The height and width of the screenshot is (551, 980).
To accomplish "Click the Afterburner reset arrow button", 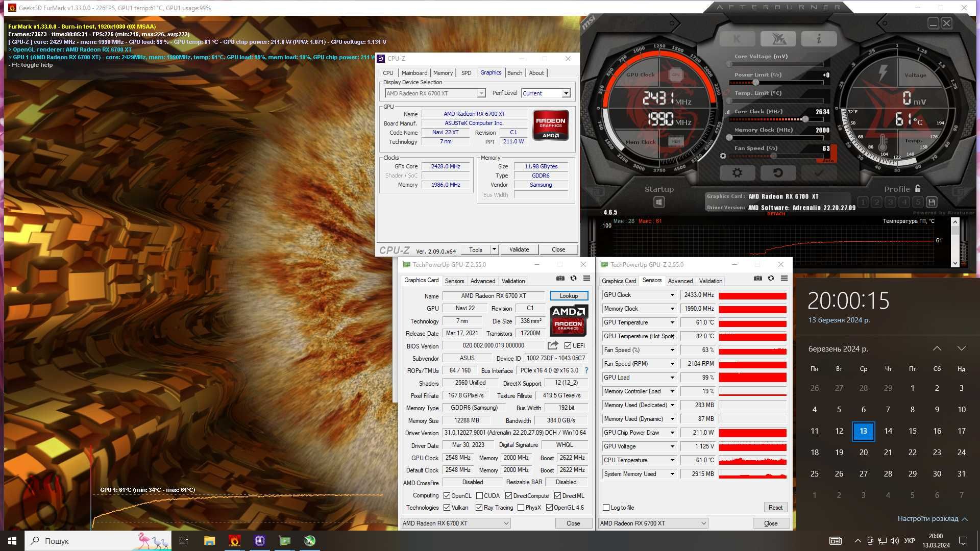I will coord(778,173).
